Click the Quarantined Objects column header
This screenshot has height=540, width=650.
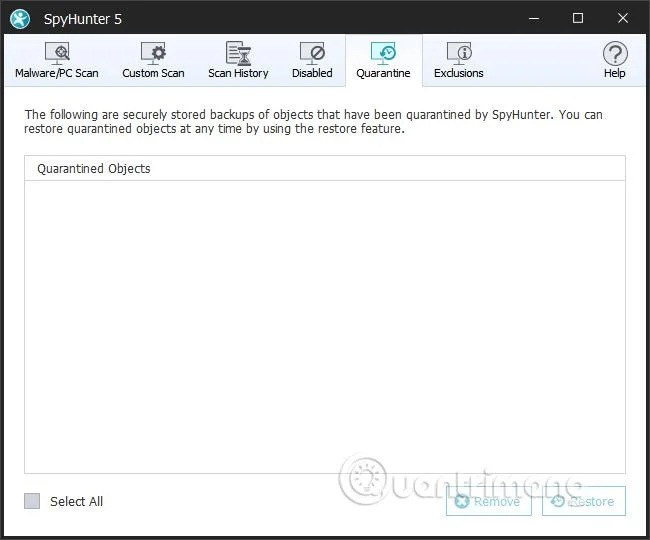click(x=325, y=168)
